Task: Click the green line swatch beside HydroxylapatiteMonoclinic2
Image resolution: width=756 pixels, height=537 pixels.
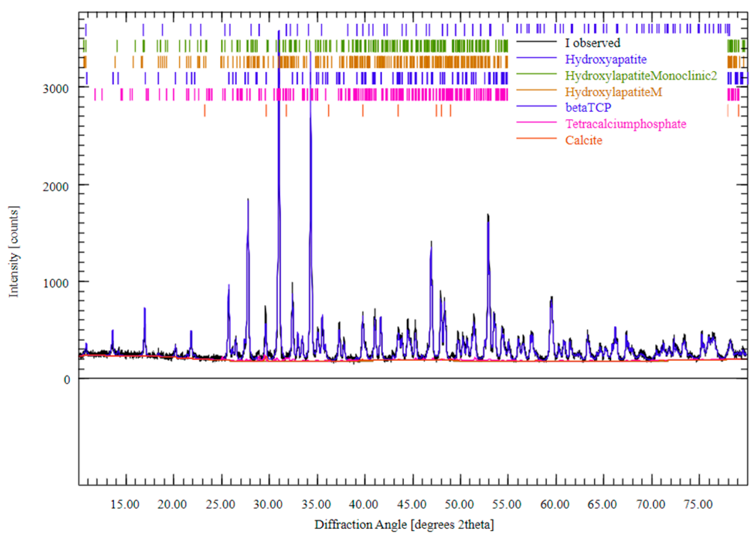Action: pos(536,74)
